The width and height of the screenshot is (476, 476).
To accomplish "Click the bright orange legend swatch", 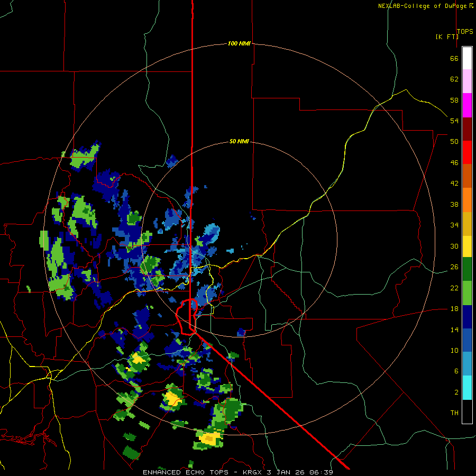I will (467, 200).
